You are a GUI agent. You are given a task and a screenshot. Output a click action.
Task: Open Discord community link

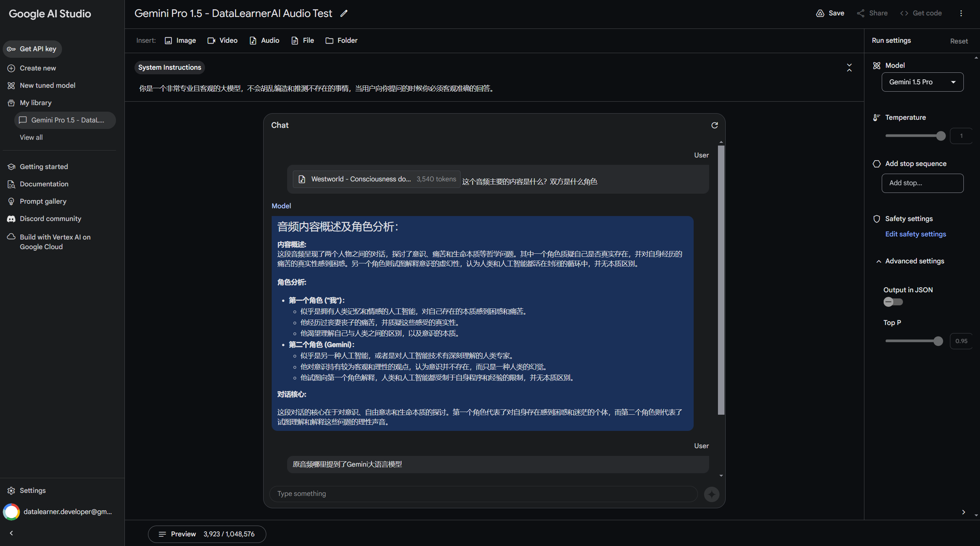[44, 219]
